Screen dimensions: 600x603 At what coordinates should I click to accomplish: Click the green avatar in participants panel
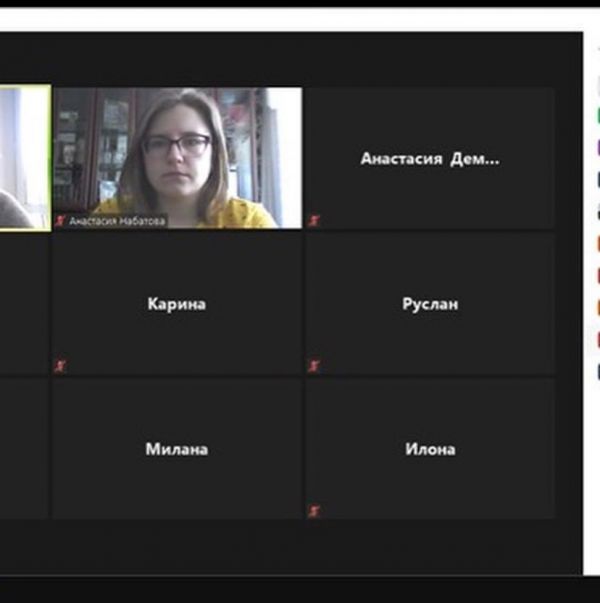[597, 116]
